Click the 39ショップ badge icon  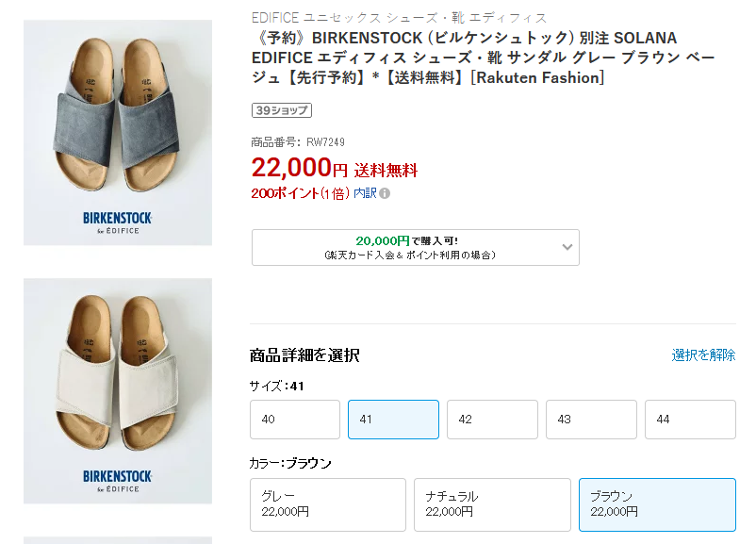(282, 110)
